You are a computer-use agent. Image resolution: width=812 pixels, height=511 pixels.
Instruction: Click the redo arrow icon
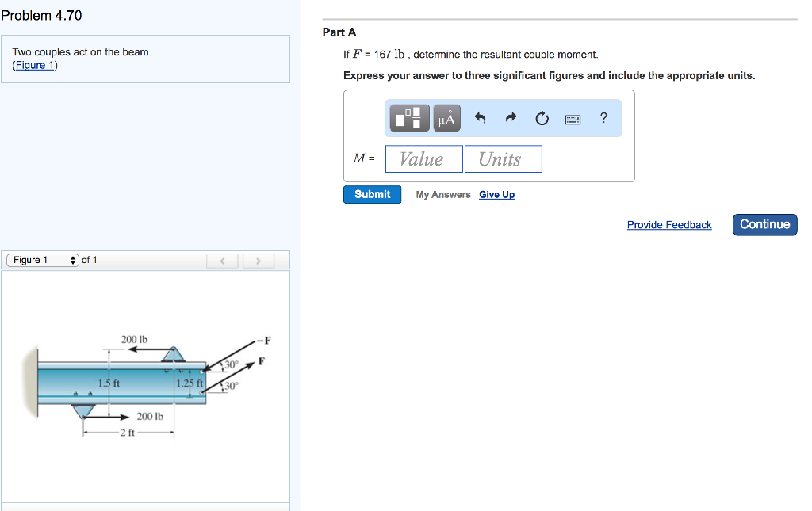[x=510, y=117]
